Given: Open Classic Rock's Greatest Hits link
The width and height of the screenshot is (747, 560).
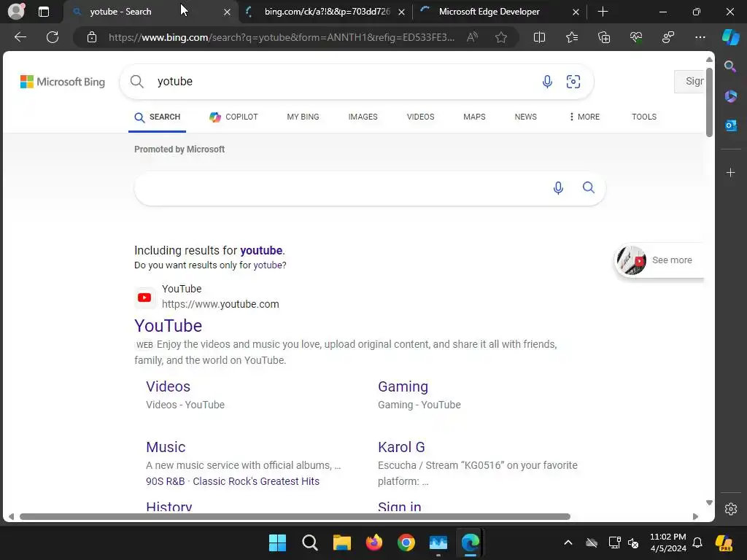Looking at the screenshot, I should click(x=256, y=481).
